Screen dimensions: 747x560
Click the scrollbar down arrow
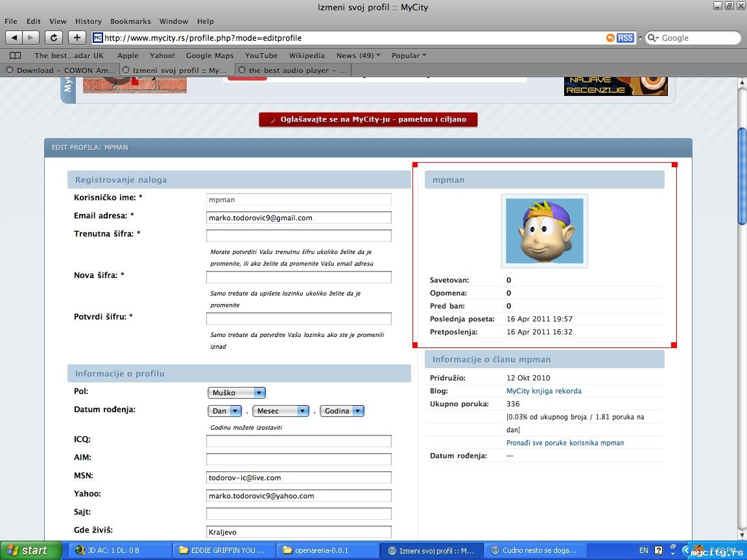[x=742, y=534]
